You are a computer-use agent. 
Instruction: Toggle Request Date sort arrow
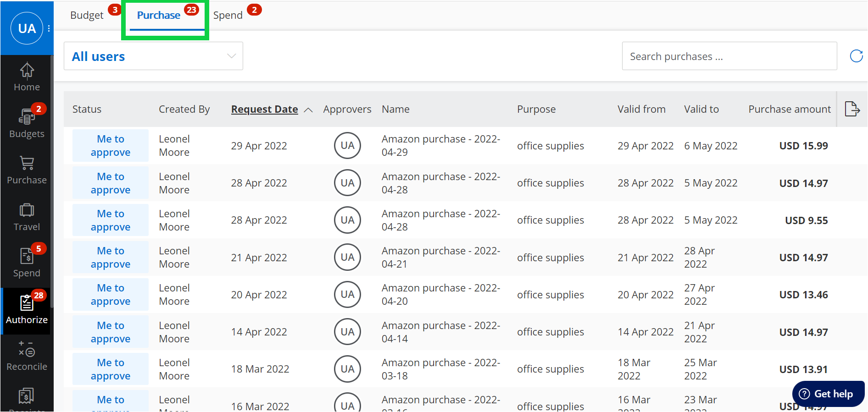tap(308, 110)
